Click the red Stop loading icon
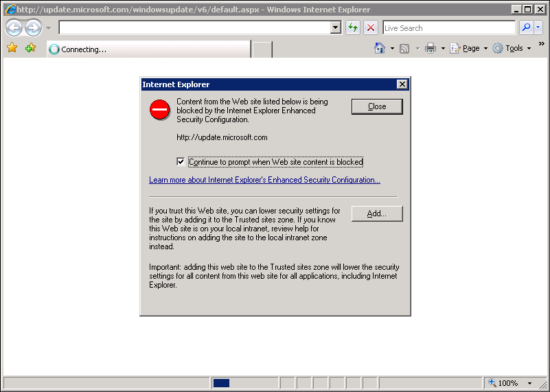The image size is (550, 392). (x=370, y=27)
